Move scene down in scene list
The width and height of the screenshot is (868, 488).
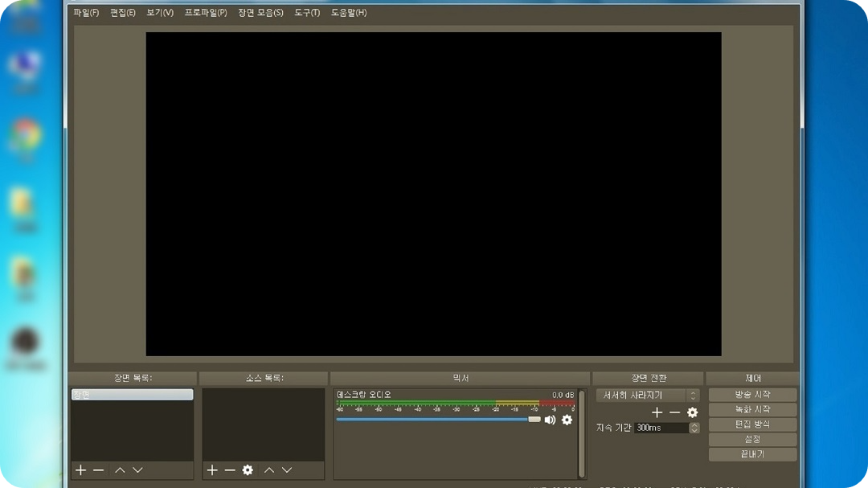click(138, 470)
